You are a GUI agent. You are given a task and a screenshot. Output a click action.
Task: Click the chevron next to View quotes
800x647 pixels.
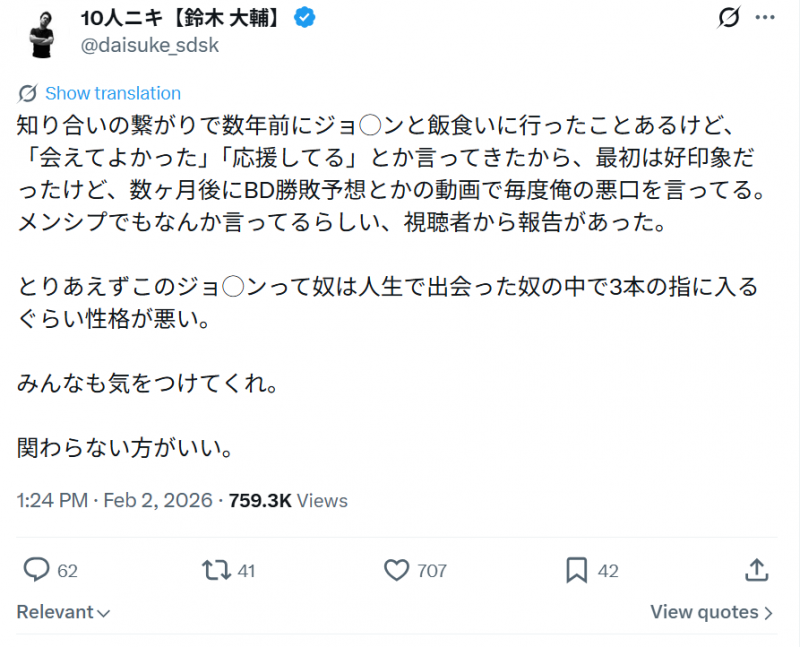(x=769, y=612)
